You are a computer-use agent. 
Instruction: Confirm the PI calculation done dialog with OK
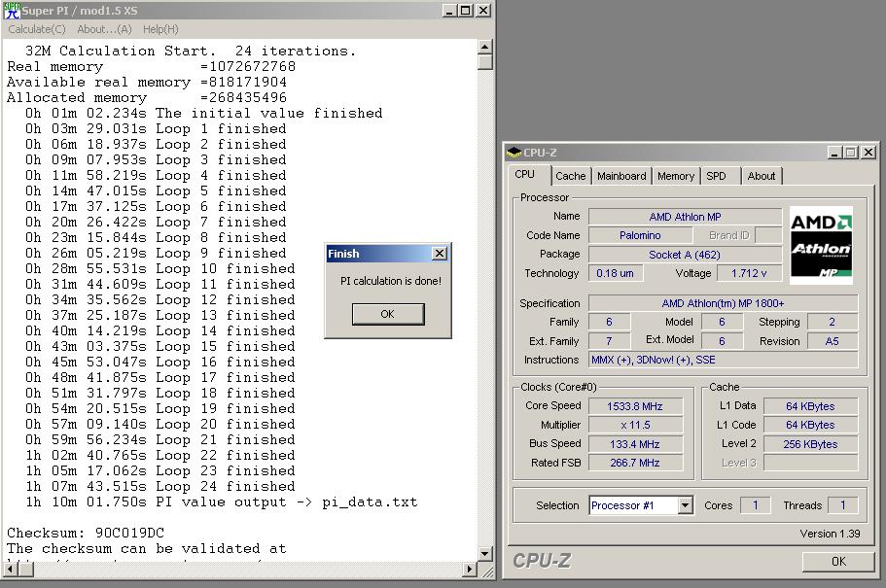(388, 314)
